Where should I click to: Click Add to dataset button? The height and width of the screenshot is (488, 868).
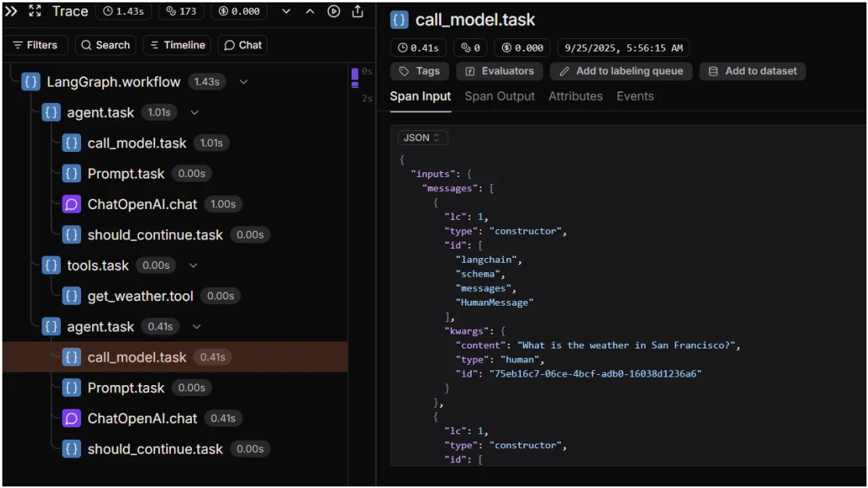[x=753, y=71]
